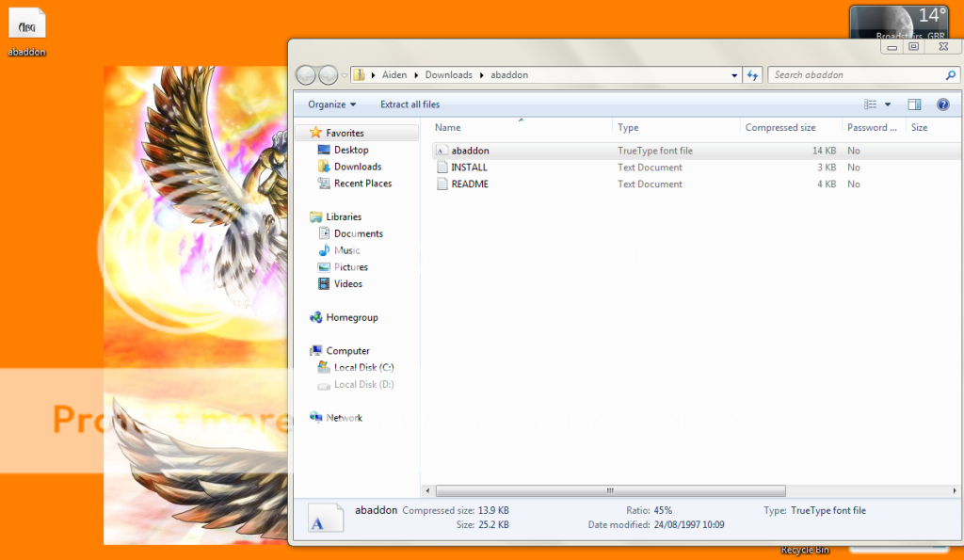Open the abaddon font icon on desktop

26,26
